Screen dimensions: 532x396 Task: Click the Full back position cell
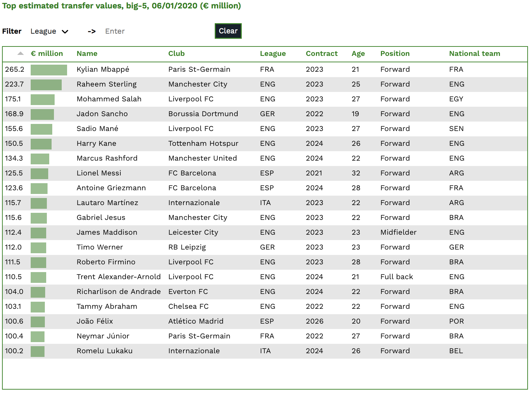pyautogui.click(x=396, y=277)
